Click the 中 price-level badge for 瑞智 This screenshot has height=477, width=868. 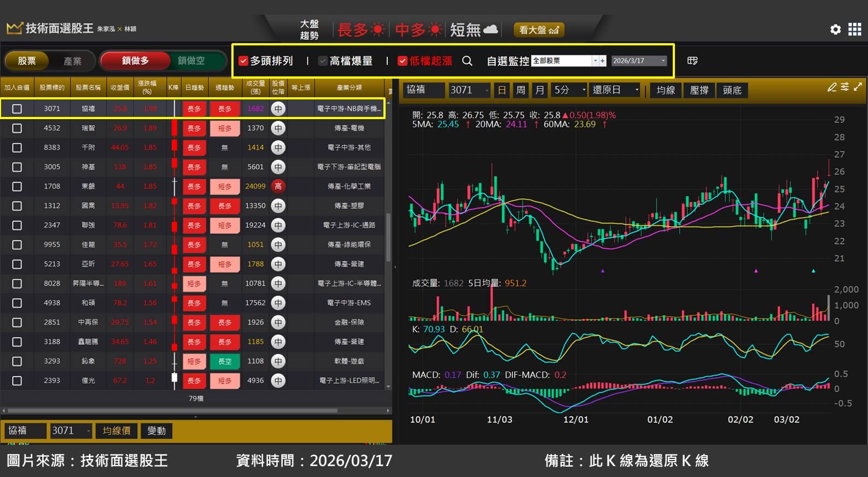pos(278,128)
